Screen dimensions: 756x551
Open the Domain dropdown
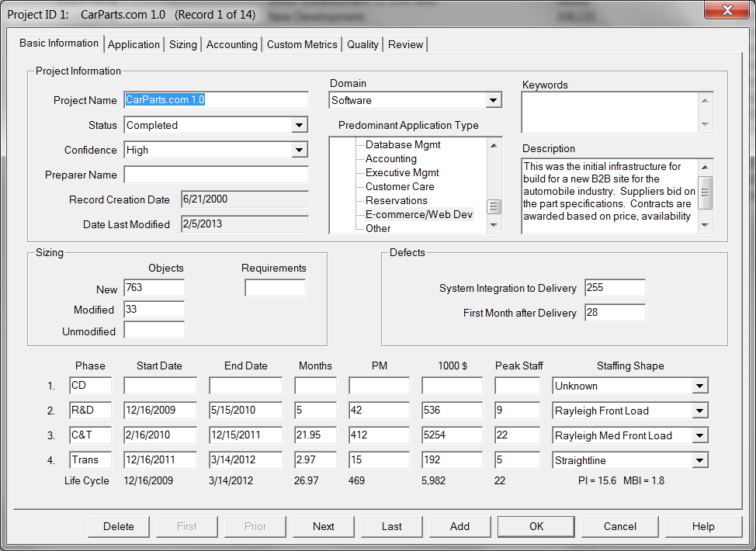click(493, 100)
